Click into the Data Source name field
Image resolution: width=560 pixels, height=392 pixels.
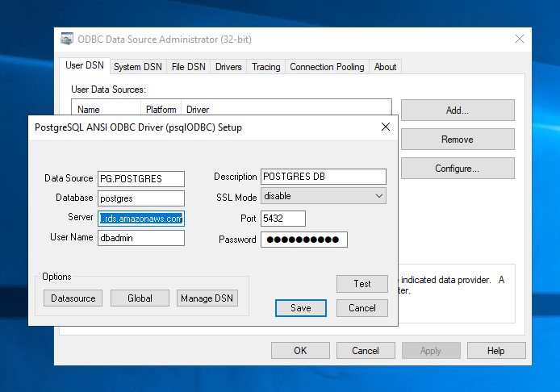pos(141,178)
